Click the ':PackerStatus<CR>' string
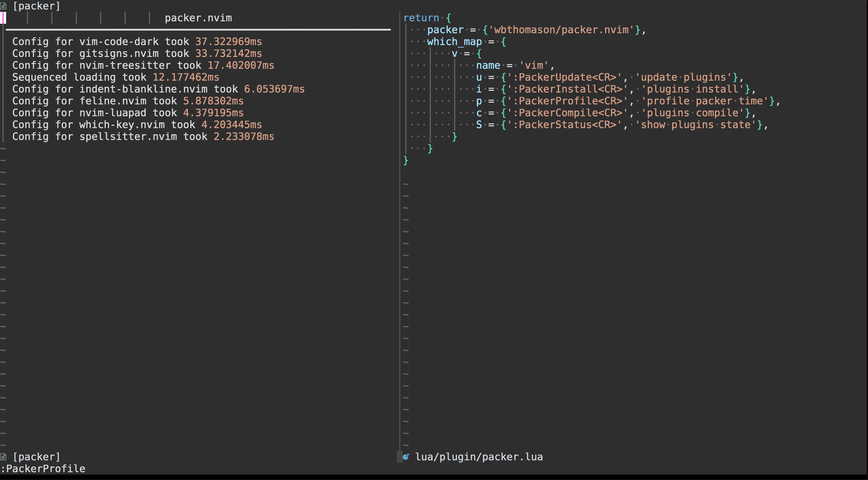868x480 pixels. 564,125
